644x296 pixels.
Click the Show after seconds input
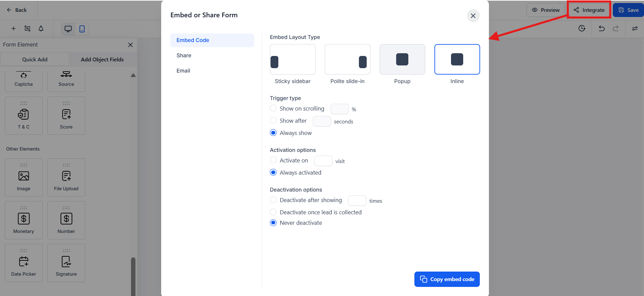pyautogui.click(x=322, y=121)
